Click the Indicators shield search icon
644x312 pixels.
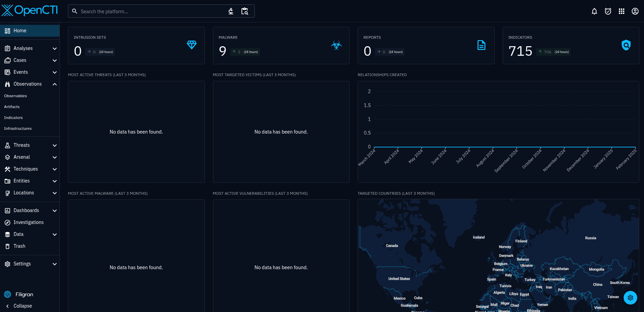pyautogui.click(x=626, y=45)
